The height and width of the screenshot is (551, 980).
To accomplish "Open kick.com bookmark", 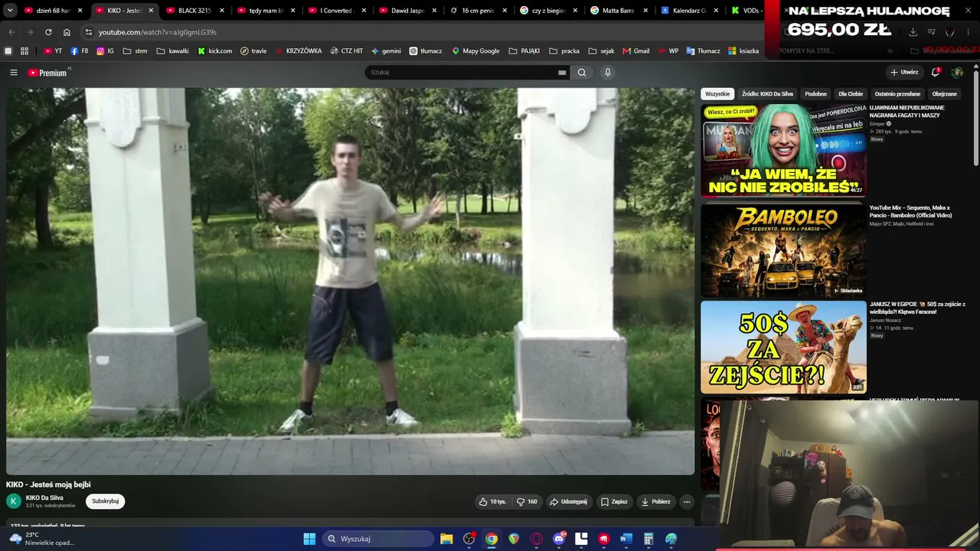I will (215, 51).
